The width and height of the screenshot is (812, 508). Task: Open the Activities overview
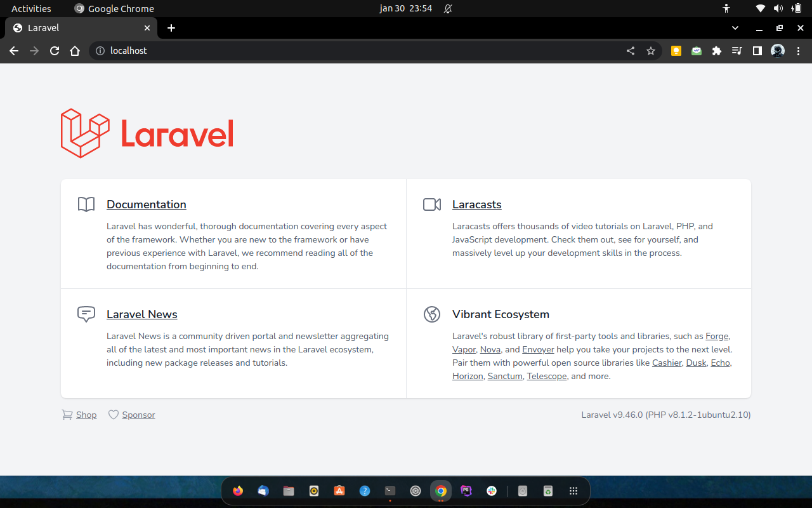pyautogui.click(x=31, y=8)
